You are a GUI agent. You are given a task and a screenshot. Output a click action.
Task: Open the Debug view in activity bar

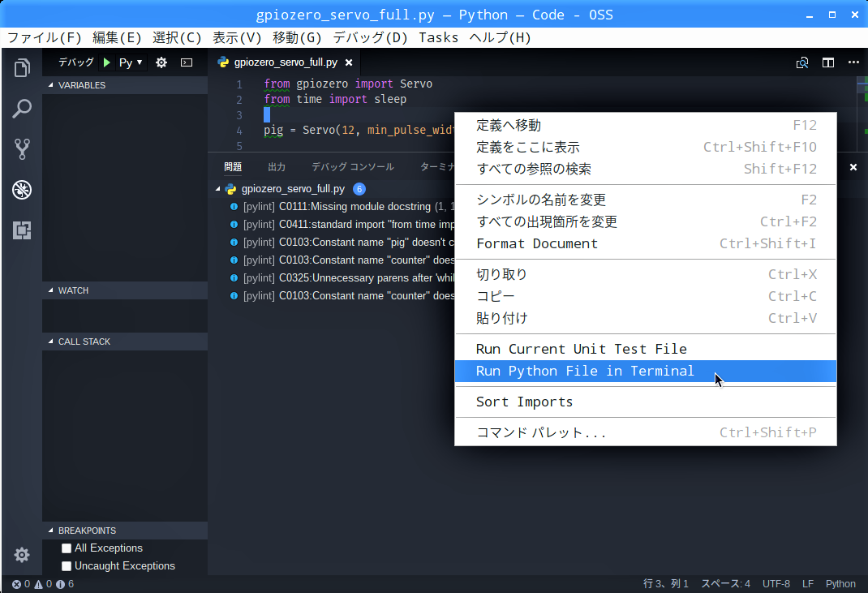point(22,190)
